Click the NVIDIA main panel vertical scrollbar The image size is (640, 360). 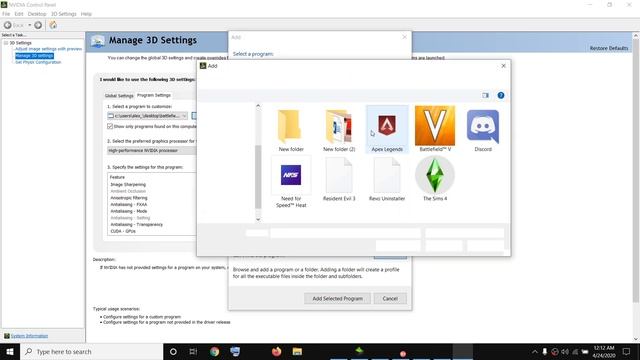(x=636, y=171)
